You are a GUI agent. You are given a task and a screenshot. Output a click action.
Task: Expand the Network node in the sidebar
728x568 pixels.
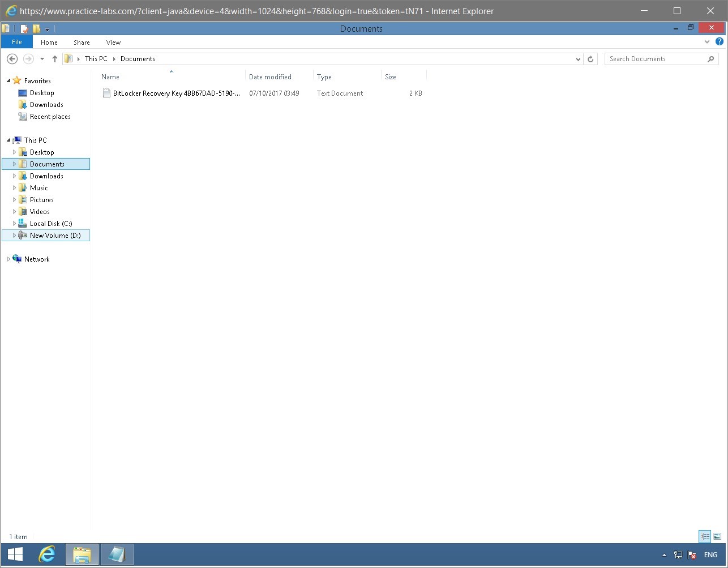coord(8,259)
